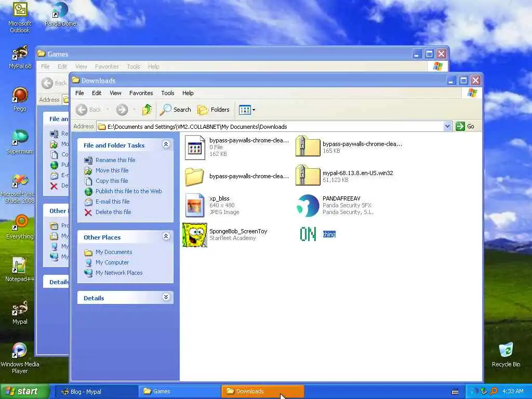Viewport: 532px width, 399px height.
Task: Select the bypass-paywalls-chrome-clean folder
Action: [237, 177]
